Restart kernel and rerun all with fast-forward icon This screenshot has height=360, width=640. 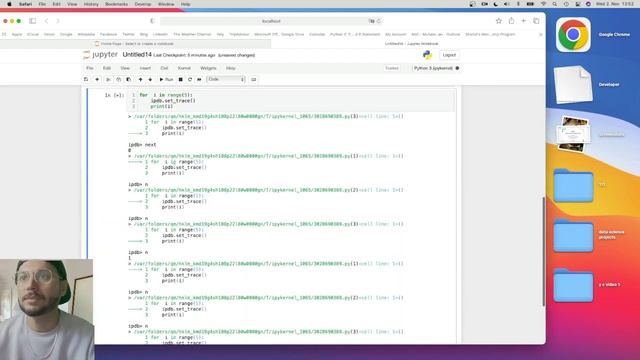(x=199, y=80)
